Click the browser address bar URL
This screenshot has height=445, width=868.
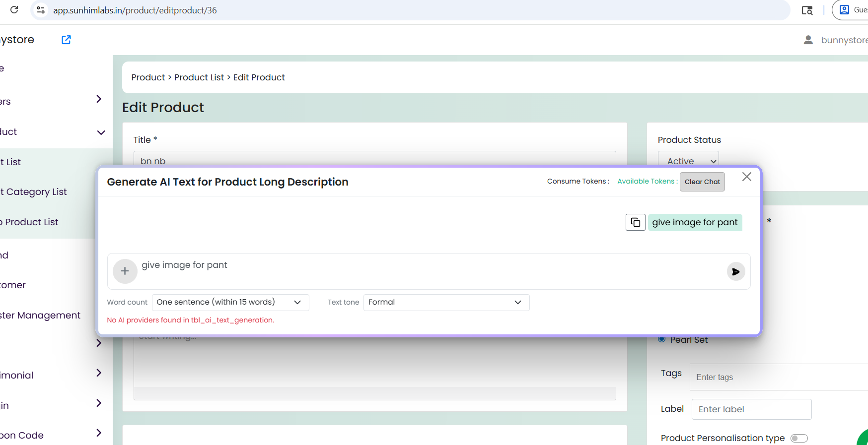tap(135, 10)
